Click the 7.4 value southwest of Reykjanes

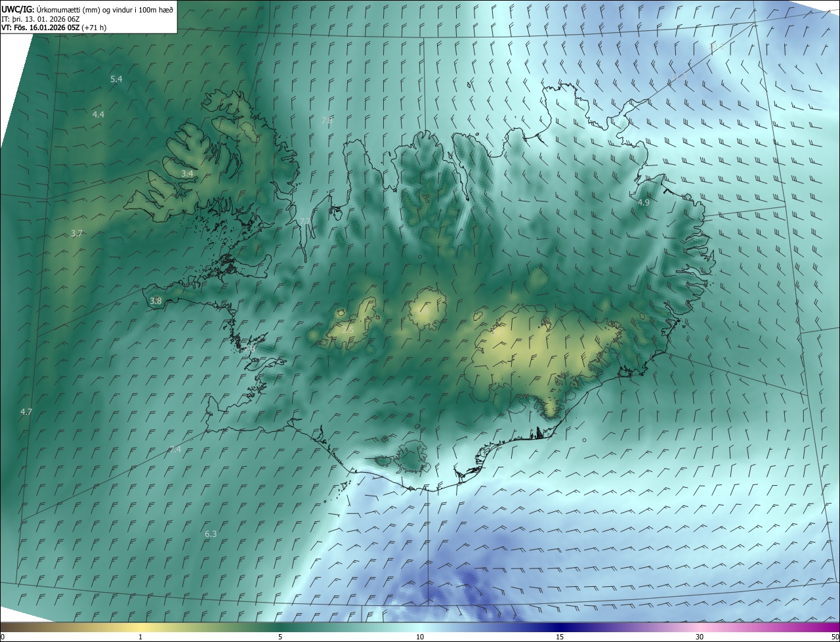[175, 449]
